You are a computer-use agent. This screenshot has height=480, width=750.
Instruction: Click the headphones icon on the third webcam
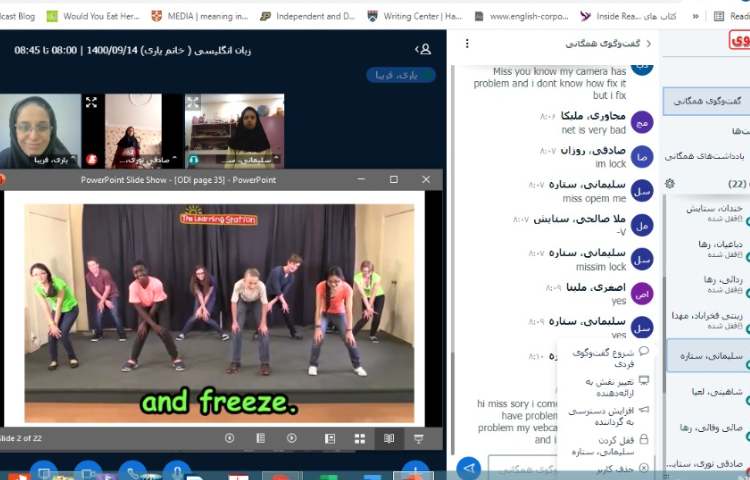point(193,160)
